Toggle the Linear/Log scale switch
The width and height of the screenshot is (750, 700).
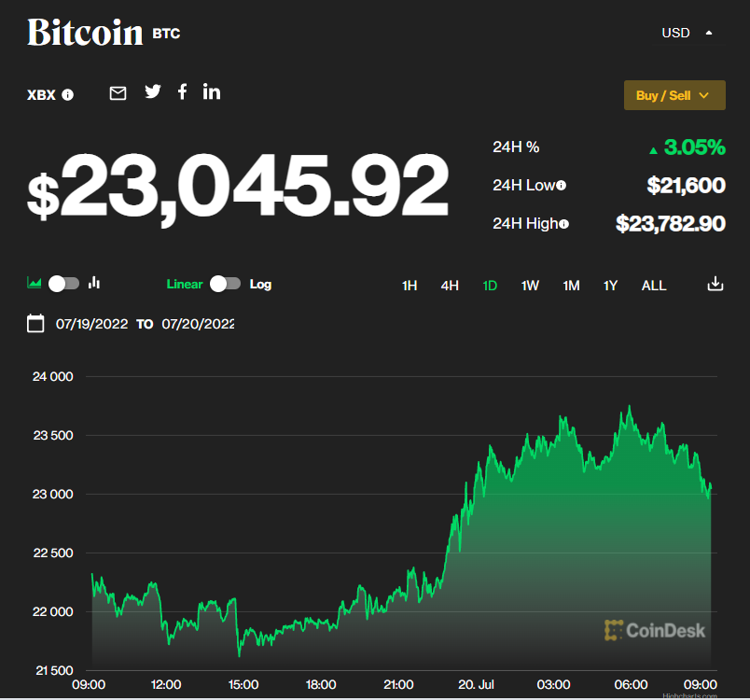click(x=225, y=284)
